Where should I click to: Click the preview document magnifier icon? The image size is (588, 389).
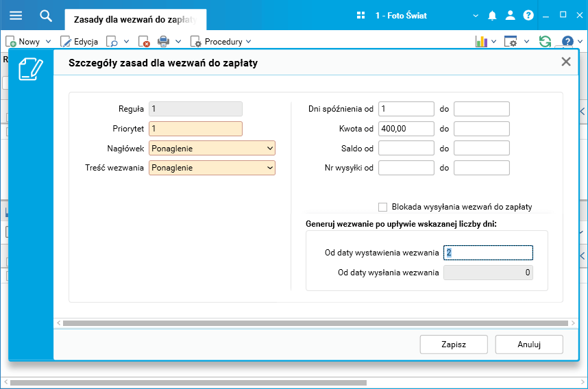click(x=112, y=42)
